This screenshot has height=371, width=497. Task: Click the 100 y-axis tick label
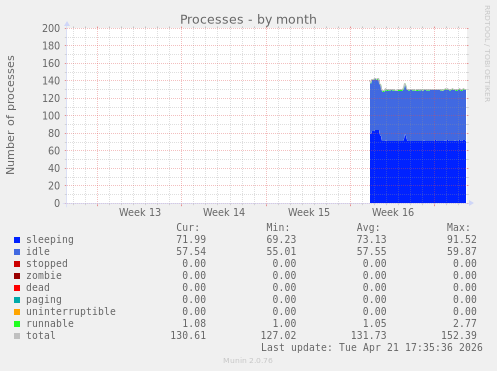coord(51,116)
